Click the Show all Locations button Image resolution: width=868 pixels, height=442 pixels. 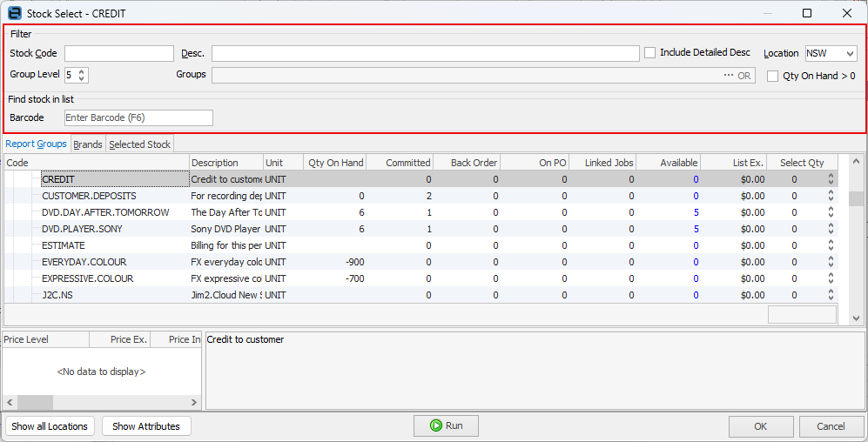tap(50, 426)
